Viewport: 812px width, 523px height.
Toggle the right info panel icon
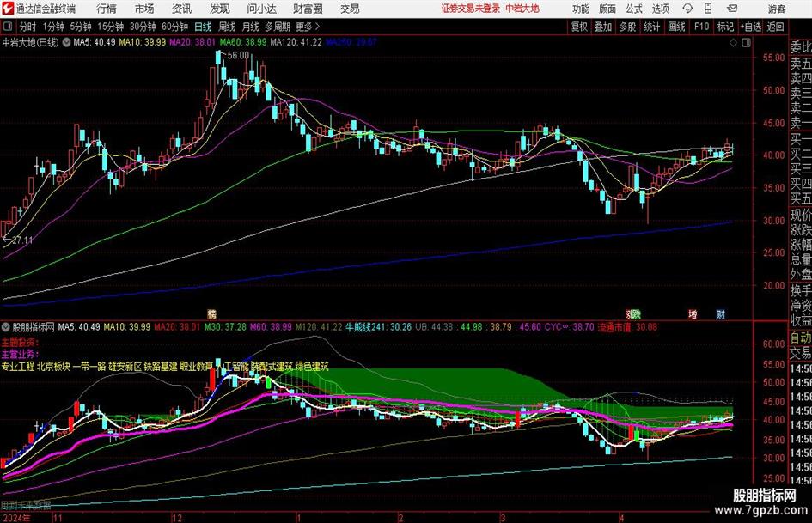[746, 43]
